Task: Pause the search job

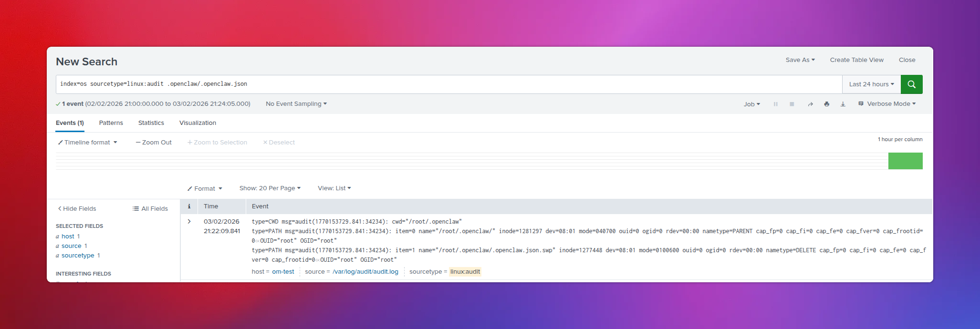Action: 776,104
